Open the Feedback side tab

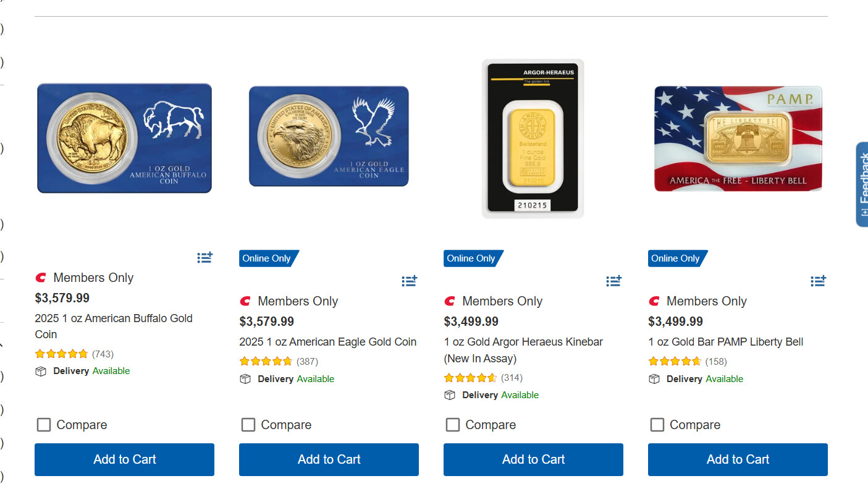(x=862, y=184)
